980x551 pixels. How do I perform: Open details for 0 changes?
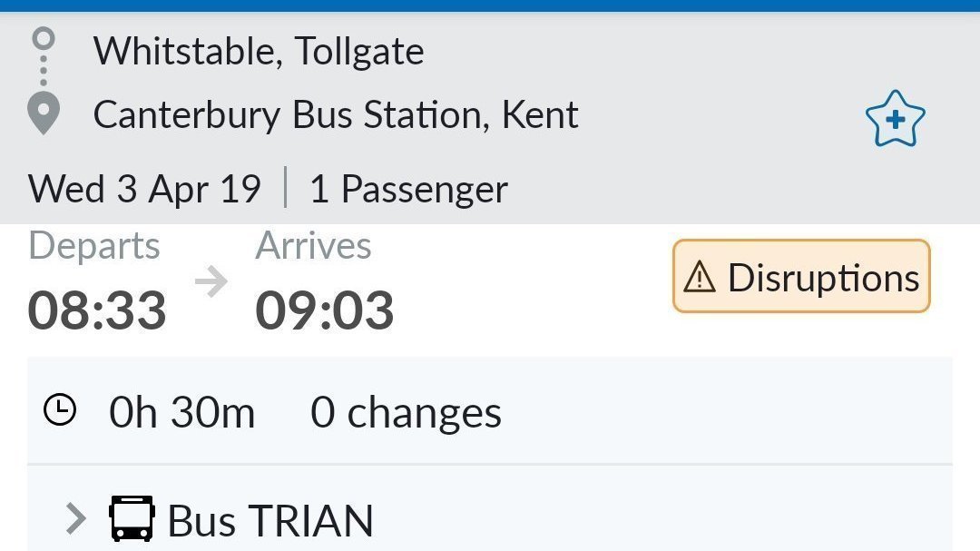(406, 410)
